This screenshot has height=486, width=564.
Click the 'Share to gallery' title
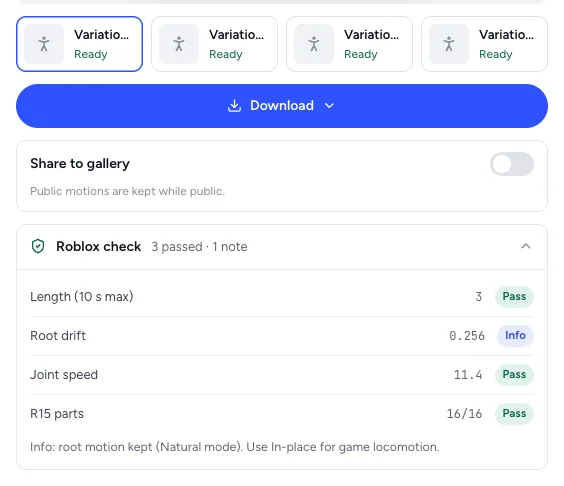(80, 164)
